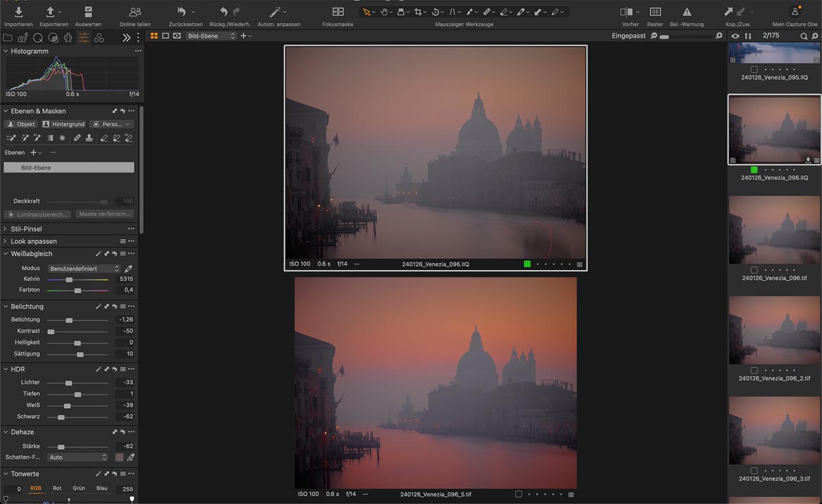Screen dimensions: 822x504
Task: Click the Objekt mask button
Action: pos(21,124)
